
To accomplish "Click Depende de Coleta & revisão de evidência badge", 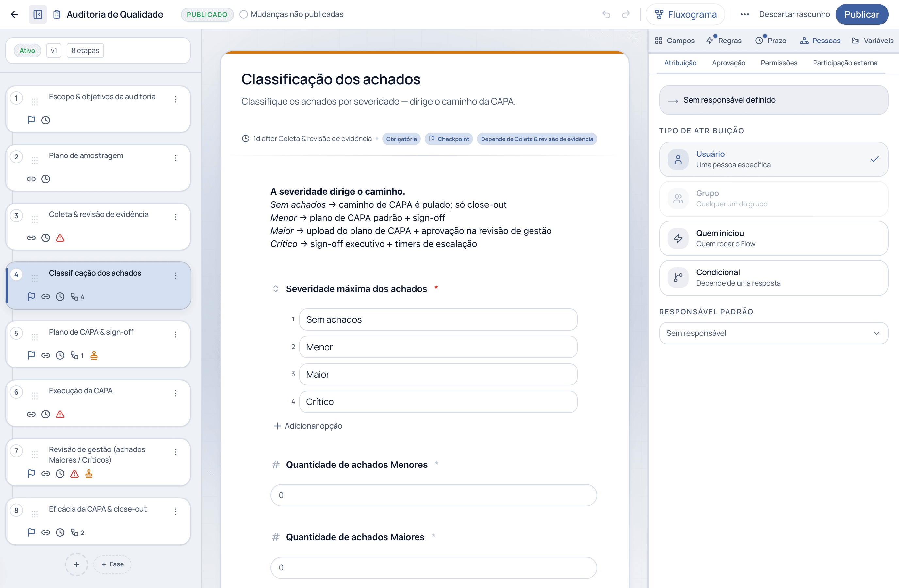I will tap(537, 139).
